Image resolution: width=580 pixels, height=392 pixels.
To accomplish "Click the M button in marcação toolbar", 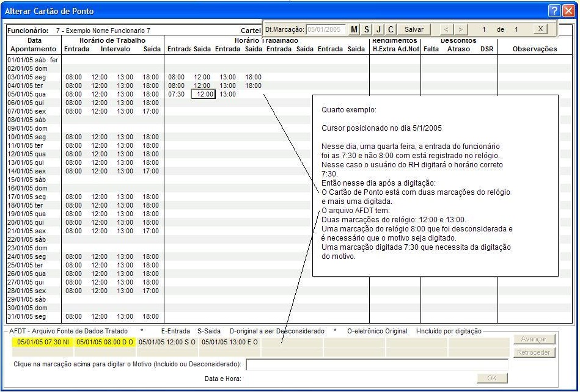I will point(354,29).
